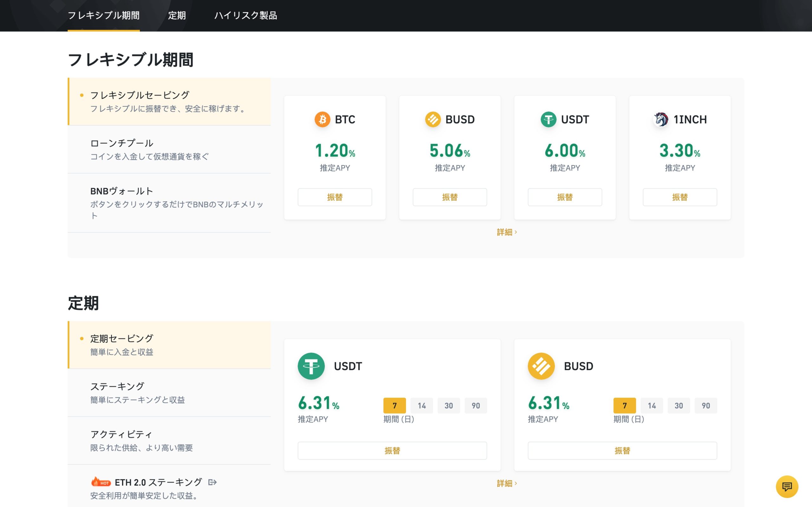
Task: Expand 詳細 under flexible savings cards
Action: pyautogui.click(x=507, y=232)
